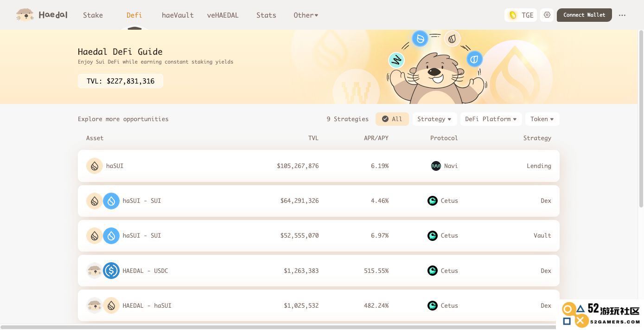
Task: Click the Navi protocol icon
Action: coord(436,166)
